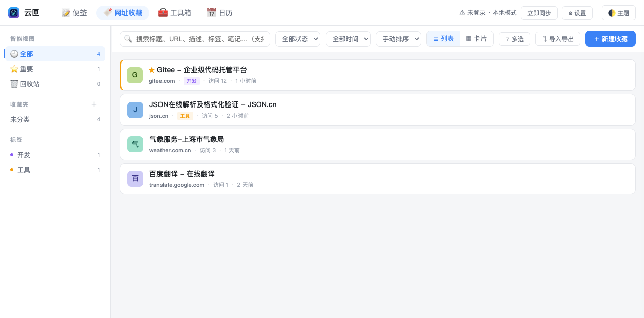
Task: Switch to 卡片 card view
Action: coord(476,39)
